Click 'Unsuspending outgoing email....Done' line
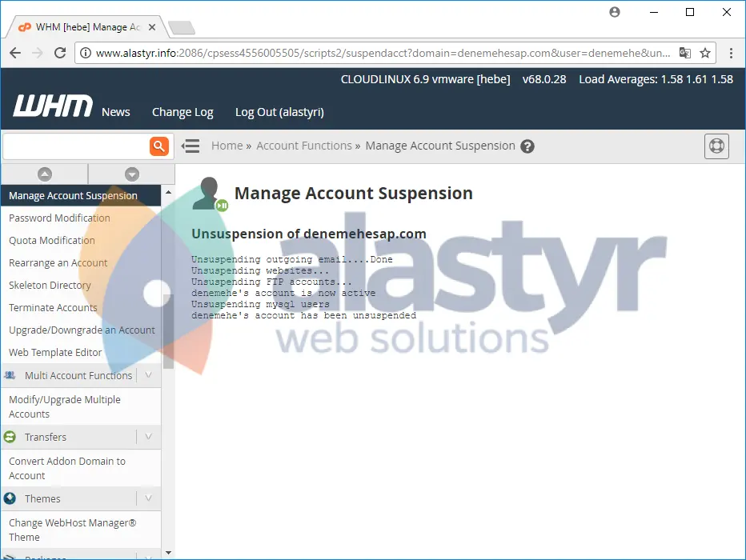Viewport: 746px width, 560px height. tap(291, 259)
